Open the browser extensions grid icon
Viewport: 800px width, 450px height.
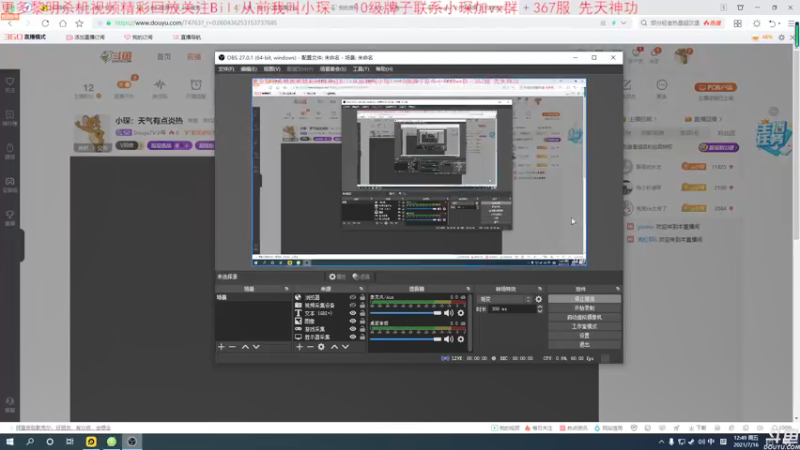[x=738, y=23]
